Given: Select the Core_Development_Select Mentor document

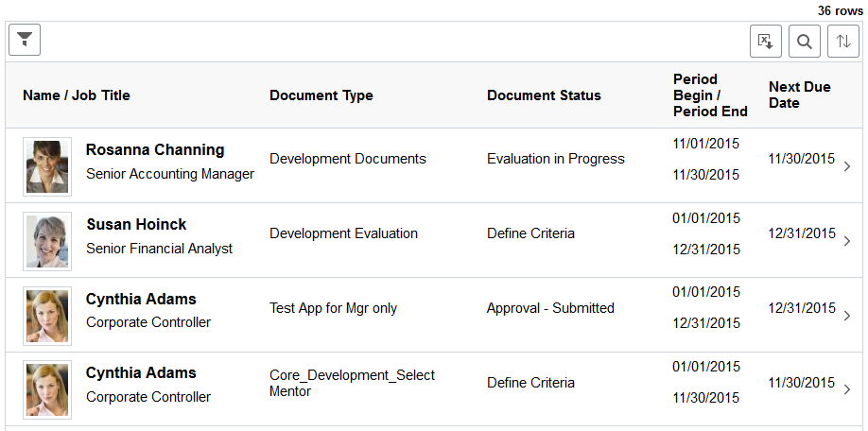Looking at the screenshot, I should (x=352, y=383).
